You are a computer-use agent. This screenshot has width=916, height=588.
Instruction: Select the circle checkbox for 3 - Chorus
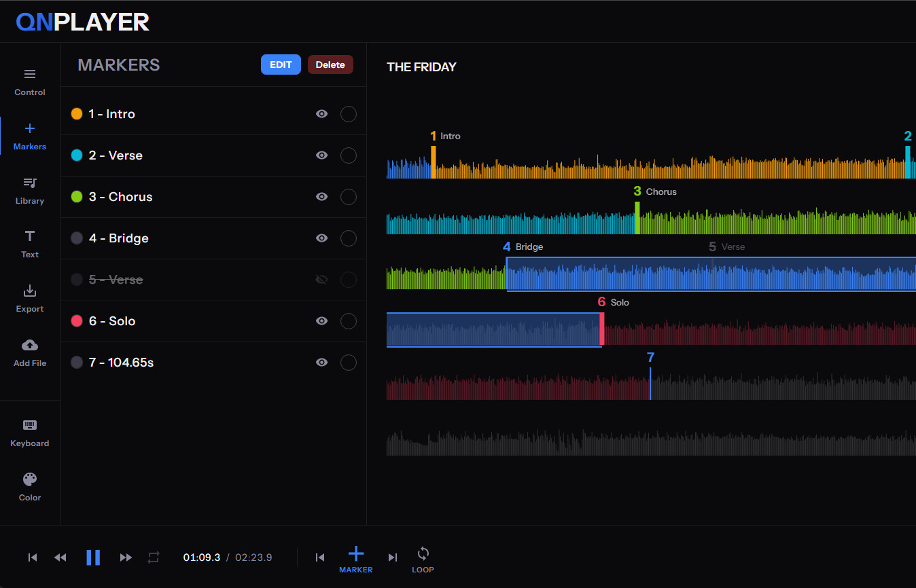tap(349, 197)
